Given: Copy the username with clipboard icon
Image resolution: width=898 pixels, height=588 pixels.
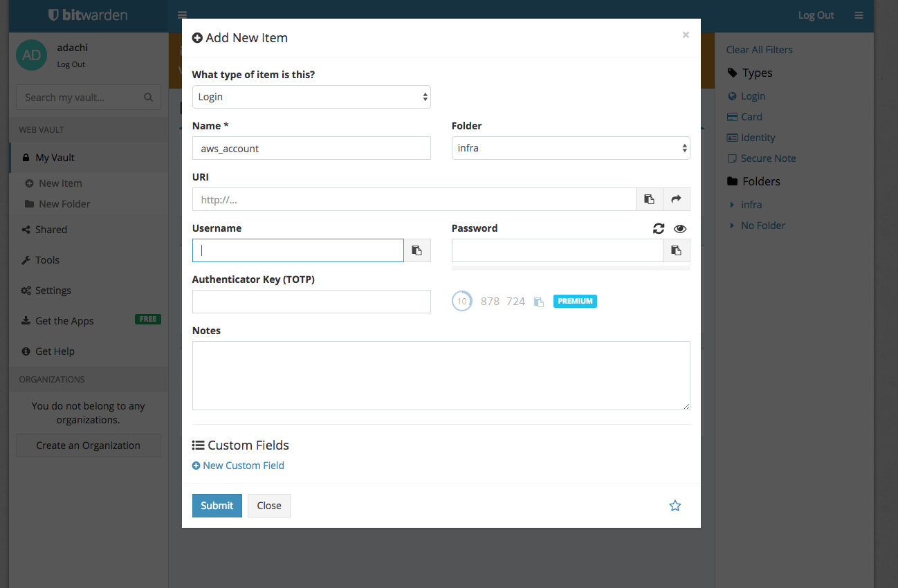Looking at the screenshot, I should pos(417,250).
